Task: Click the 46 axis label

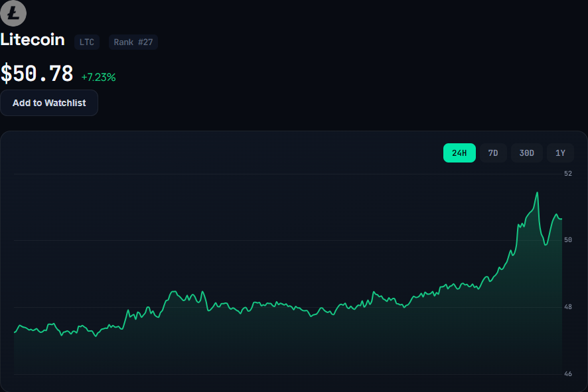Action: coord(568,374)
